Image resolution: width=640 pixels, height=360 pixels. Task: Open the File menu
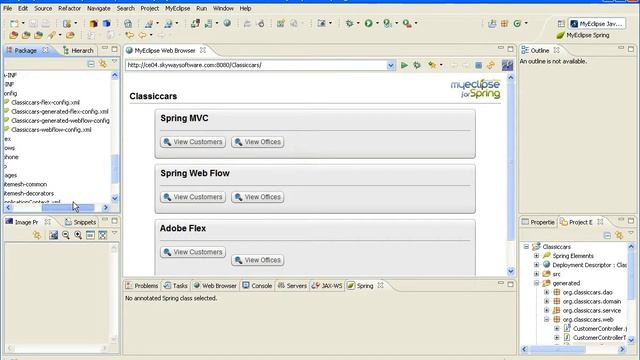(x=7, y=8)
